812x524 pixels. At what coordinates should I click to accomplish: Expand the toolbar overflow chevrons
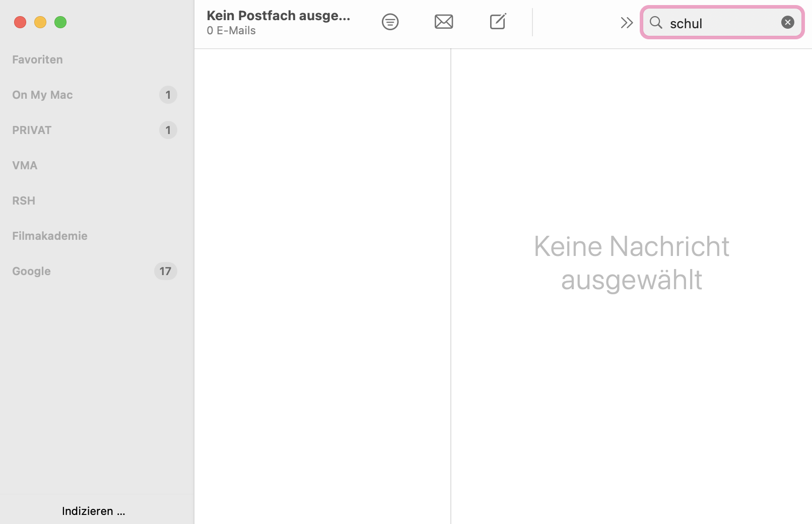tap(626, 23)
